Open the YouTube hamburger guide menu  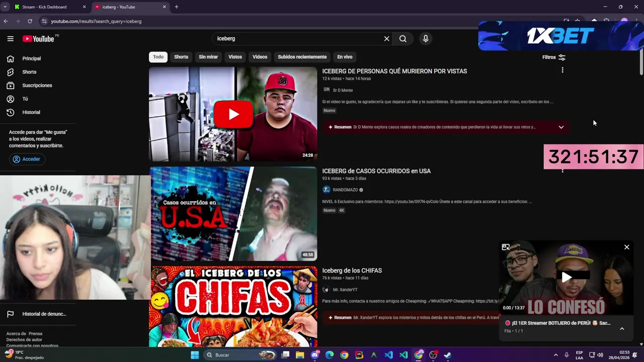10,39
